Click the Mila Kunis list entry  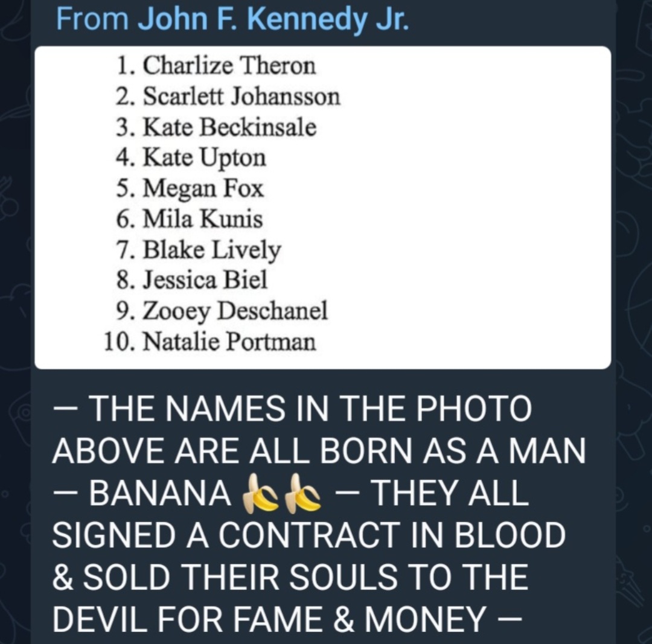[x=202, y=219]
